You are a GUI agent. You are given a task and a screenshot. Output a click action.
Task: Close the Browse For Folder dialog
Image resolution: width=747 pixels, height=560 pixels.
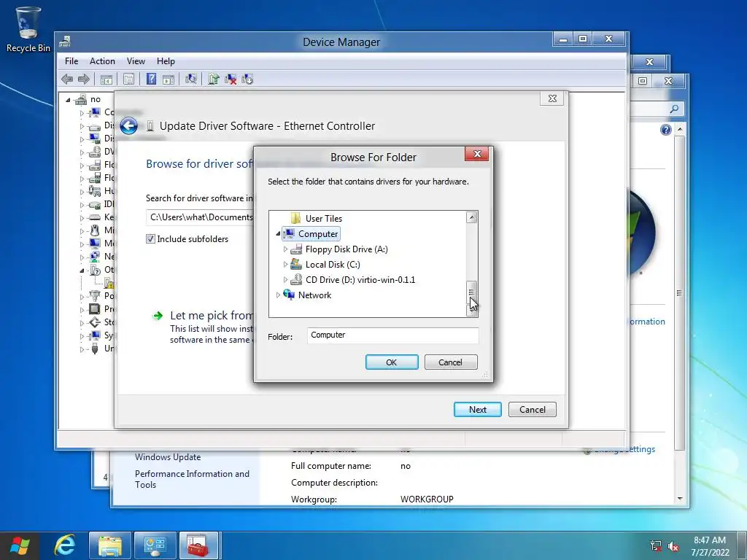(477, 154)
